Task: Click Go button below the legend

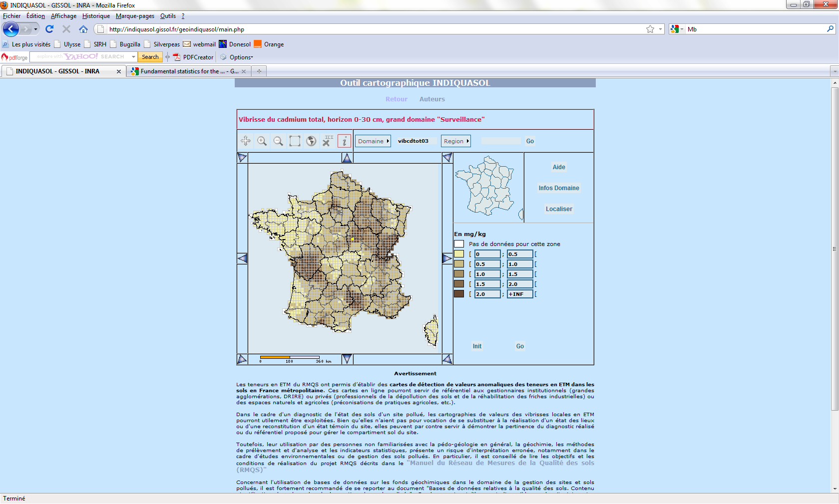Action: pos(520,346)
